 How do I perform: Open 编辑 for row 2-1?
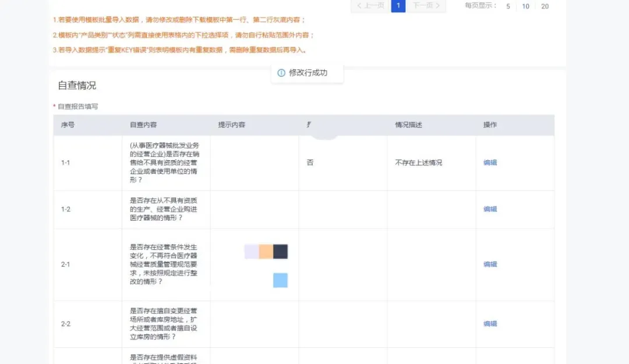click(x=490, y=264)
